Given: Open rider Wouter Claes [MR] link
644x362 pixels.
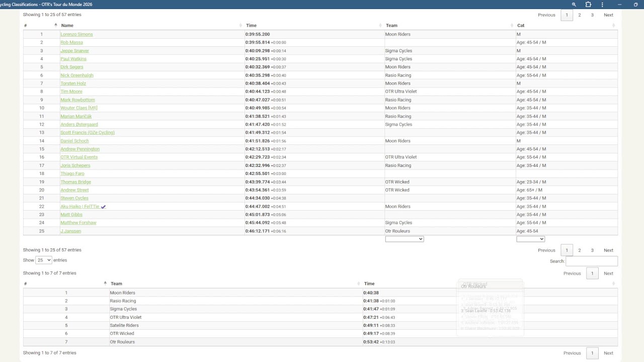Looking at the screenshot, I should click(79, 108).
